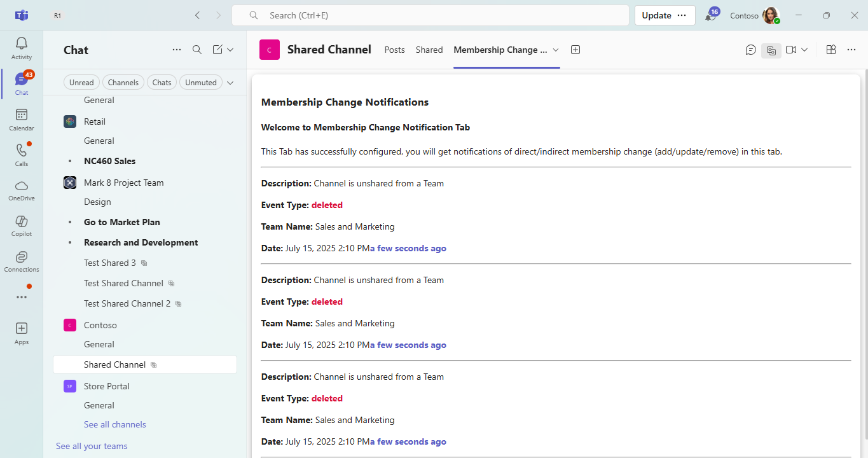Toggle the Unread filter chip

[81, 82]
